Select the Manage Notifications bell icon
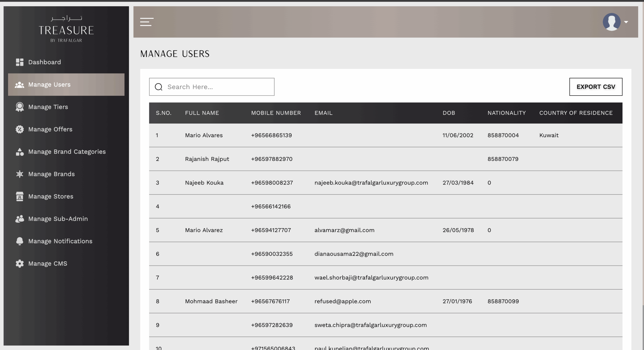Viewport: 644px width, 350px height. pyautogui.click(x=20, y=241)
